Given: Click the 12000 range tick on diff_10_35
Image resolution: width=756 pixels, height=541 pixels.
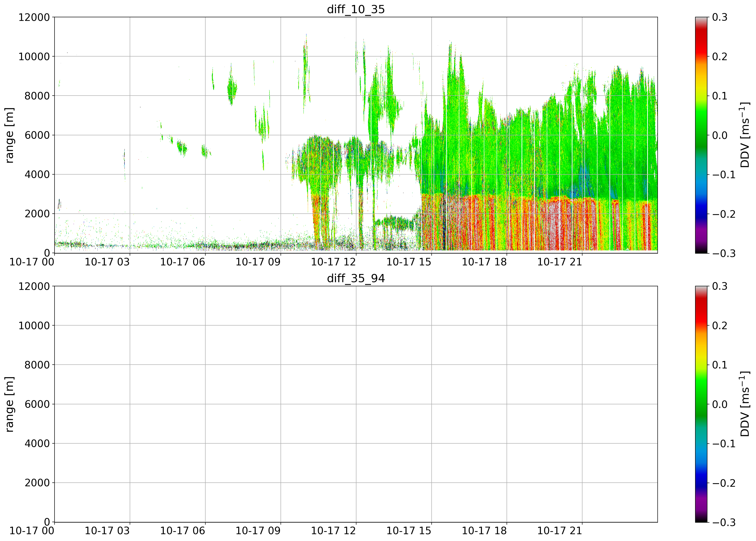Looking at the screenshot, I should pos(34,17).
